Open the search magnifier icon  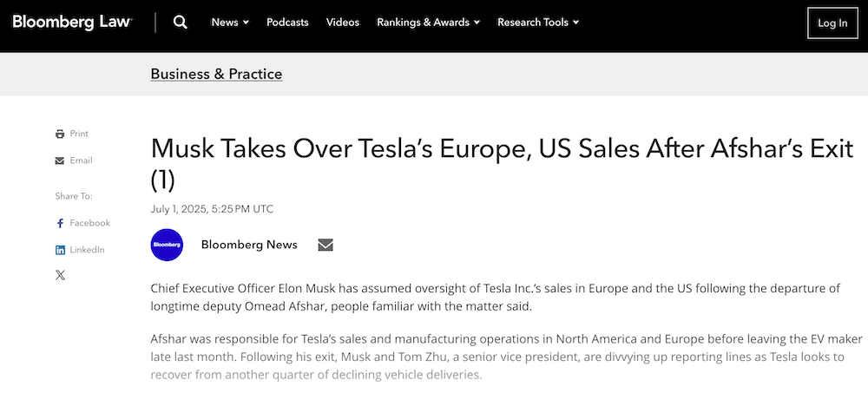click(180, 23)
